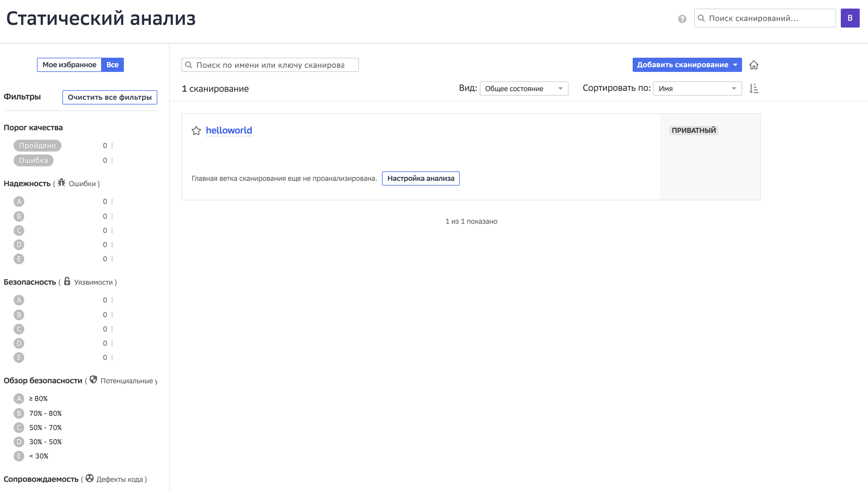Click the code defects icon near Сопровождаемость
This screenshot has width=868, height=491.
pyautogui.click(x=89, y=479)
